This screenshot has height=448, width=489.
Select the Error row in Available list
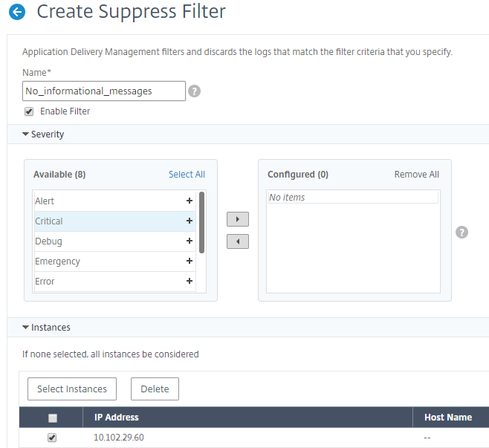point(115,282)
